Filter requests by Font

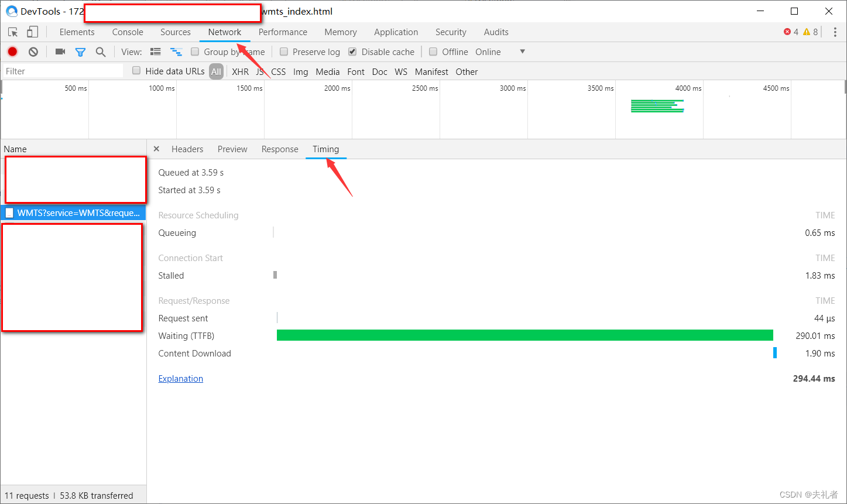click(x=356, y=71)
